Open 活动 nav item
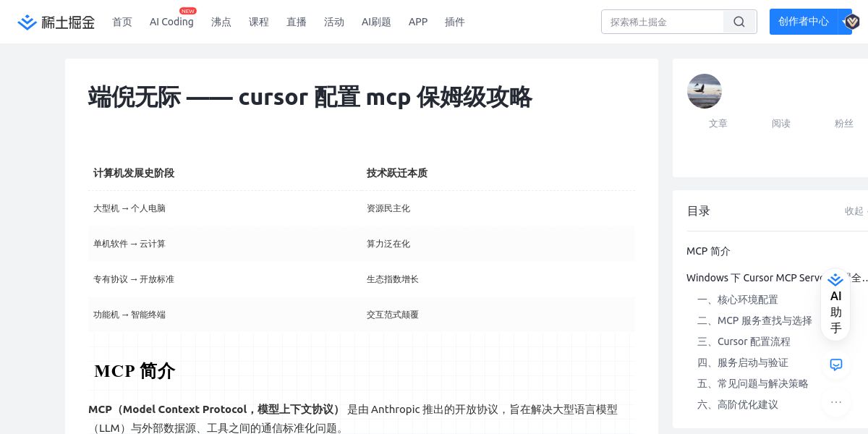Viewport: 868px width, 434px height. (334, 22)
